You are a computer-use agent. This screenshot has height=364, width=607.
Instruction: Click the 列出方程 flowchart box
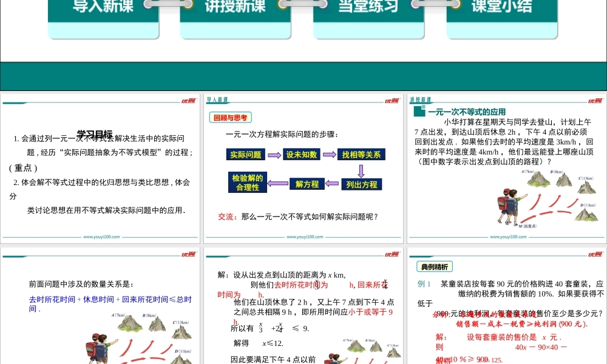coord(361,184)
